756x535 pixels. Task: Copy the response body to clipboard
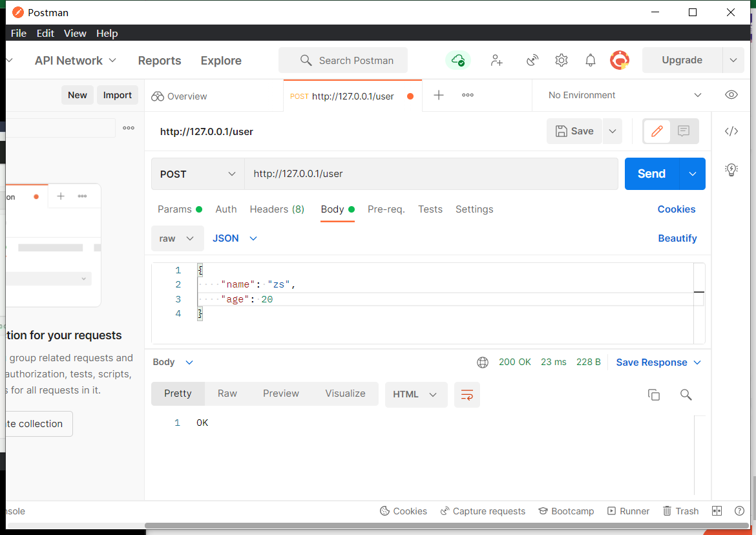point(653,395)
